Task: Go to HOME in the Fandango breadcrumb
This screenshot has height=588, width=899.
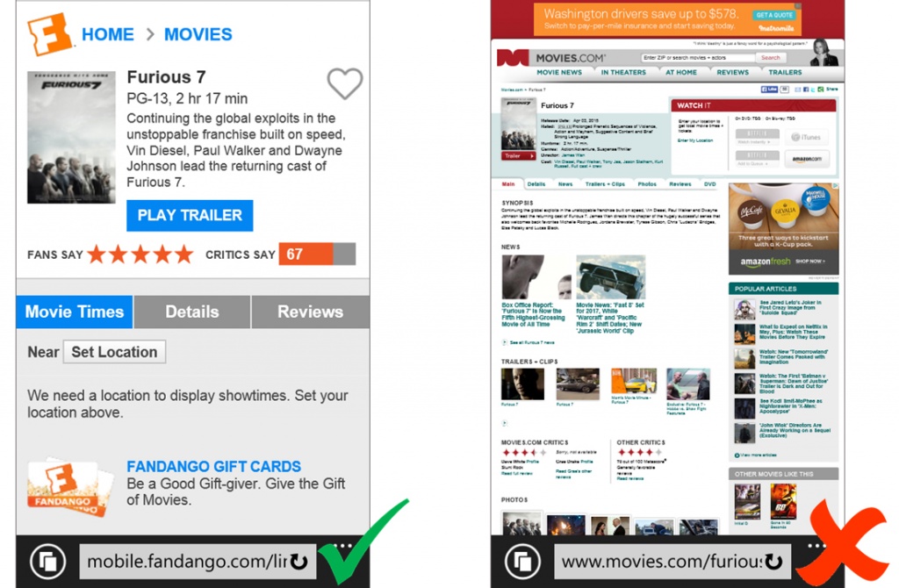Action: click(108, 34)
